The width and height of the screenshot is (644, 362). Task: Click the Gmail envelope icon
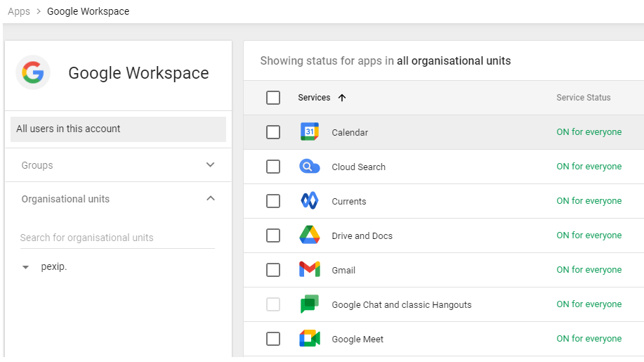click(x=310, y=270)
